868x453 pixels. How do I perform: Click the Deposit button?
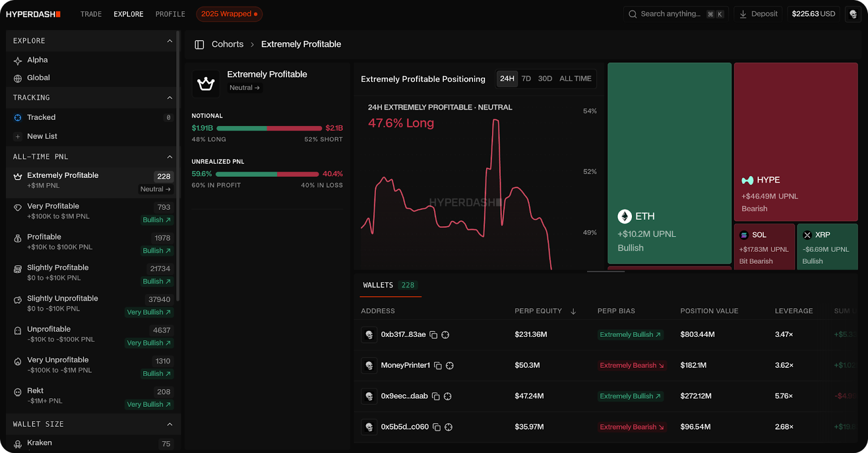click(x=758, y=14)
